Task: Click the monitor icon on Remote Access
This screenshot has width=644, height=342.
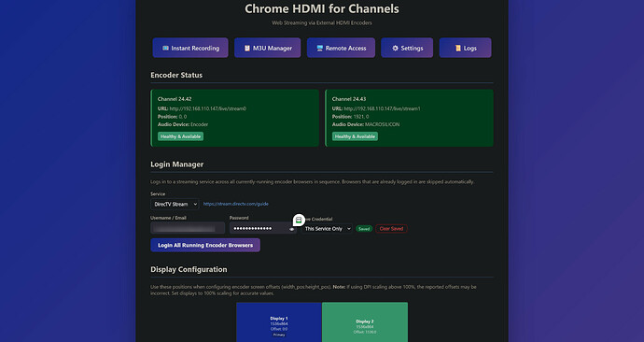Action: coord(319,48)
